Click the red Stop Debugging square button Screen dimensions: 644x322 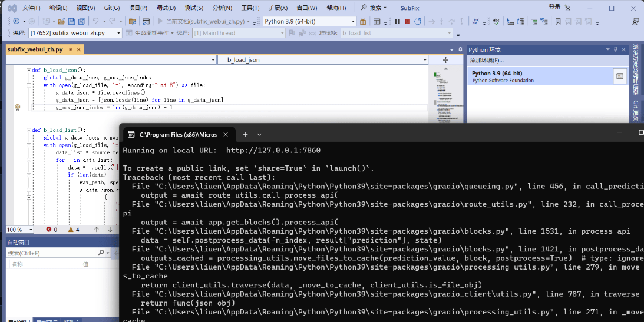408,21
